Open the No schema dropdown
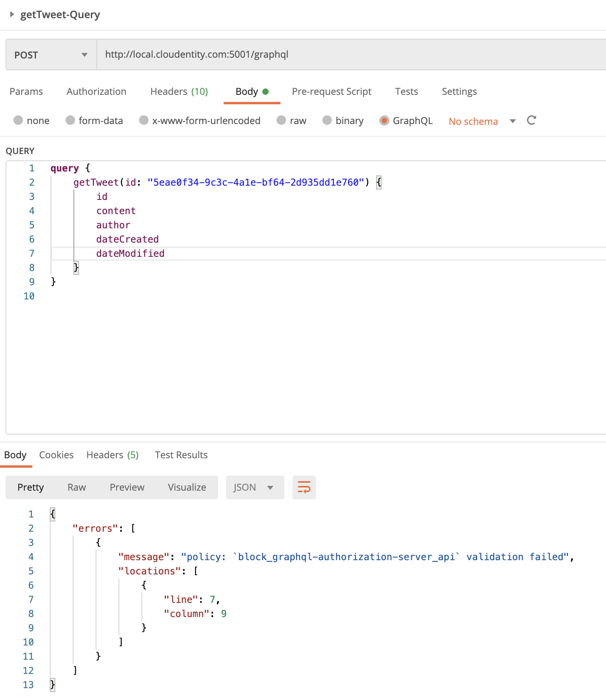The height and width of the screenshot is (700, 606). [482, 121]
